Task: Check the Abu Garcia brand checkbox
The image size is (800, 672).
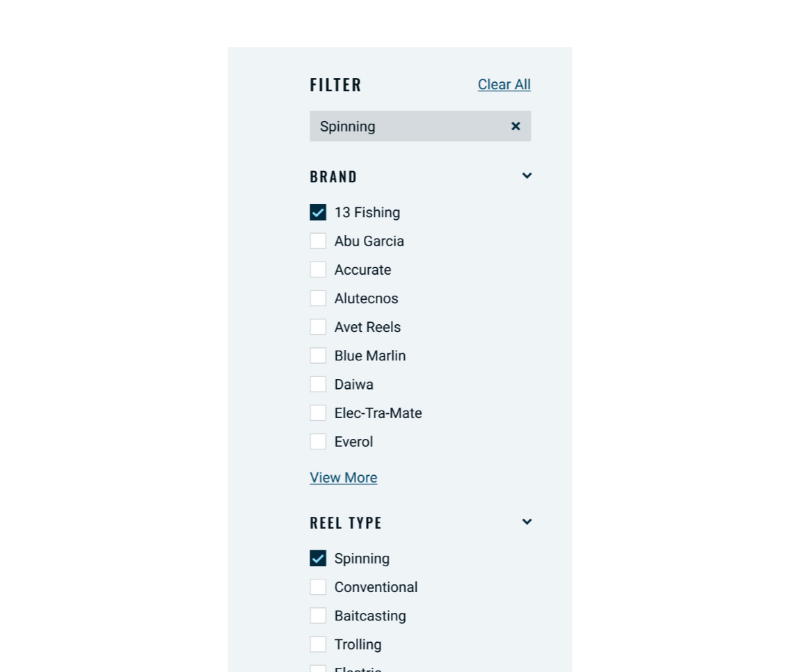Action: pyautogui.click(x=318, y=241)
